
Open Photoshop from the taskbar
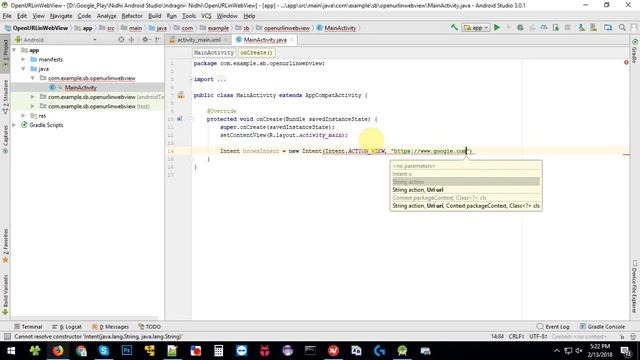click(127, 350)
